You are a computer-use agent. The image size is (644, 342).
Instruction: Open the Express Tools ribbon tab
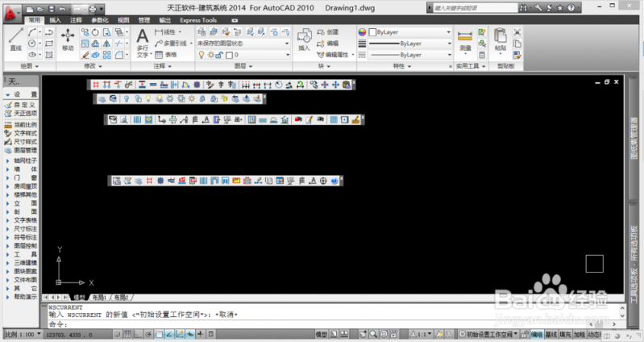coord(198,20)
